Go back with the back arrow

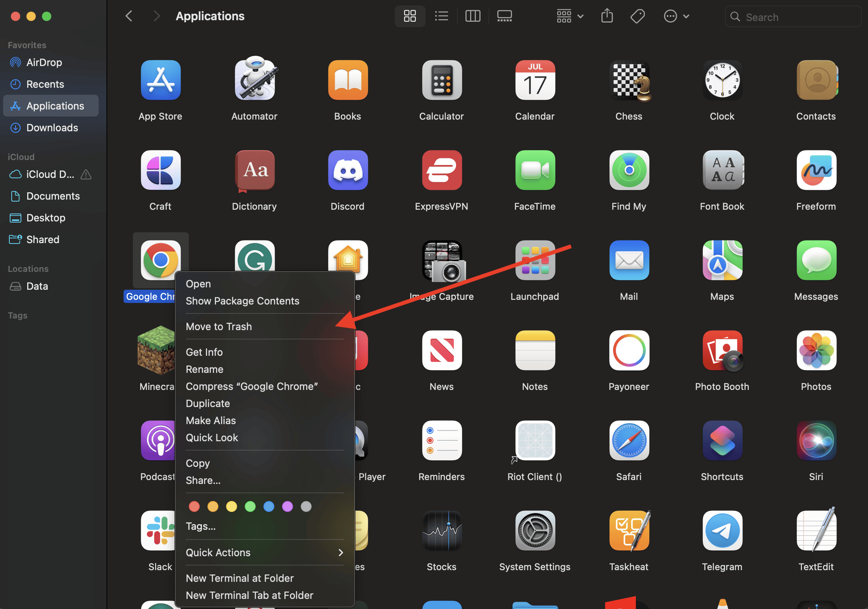(129, 16)
